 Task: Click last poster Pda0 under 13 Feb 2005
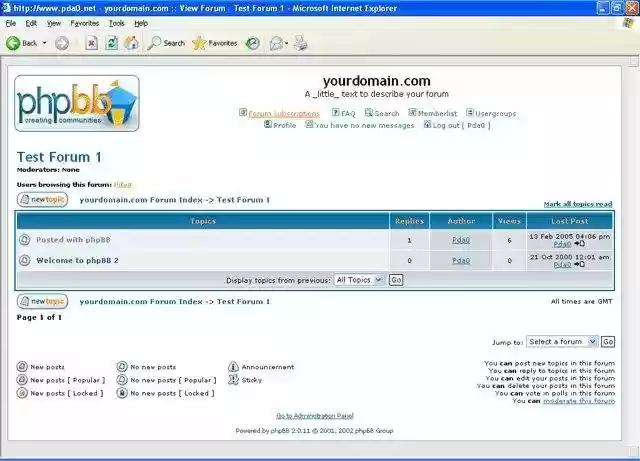pos(562,244)
